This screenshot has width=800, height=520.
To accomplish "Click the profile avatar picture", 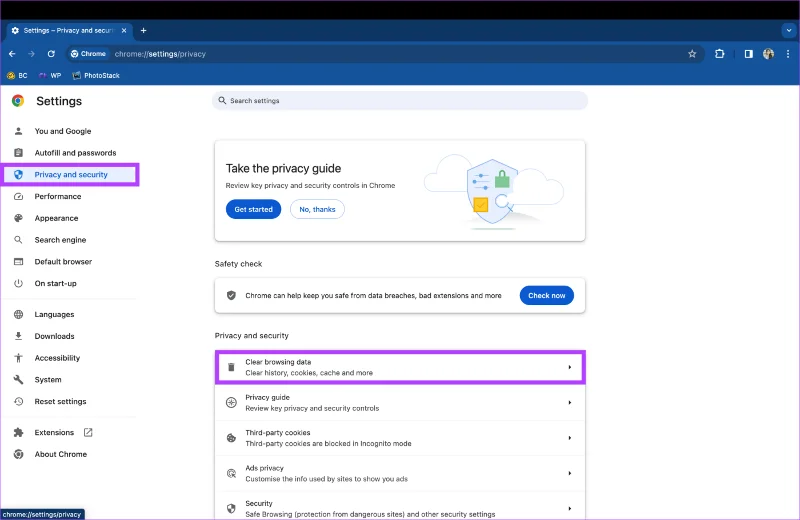I will 768,54.
